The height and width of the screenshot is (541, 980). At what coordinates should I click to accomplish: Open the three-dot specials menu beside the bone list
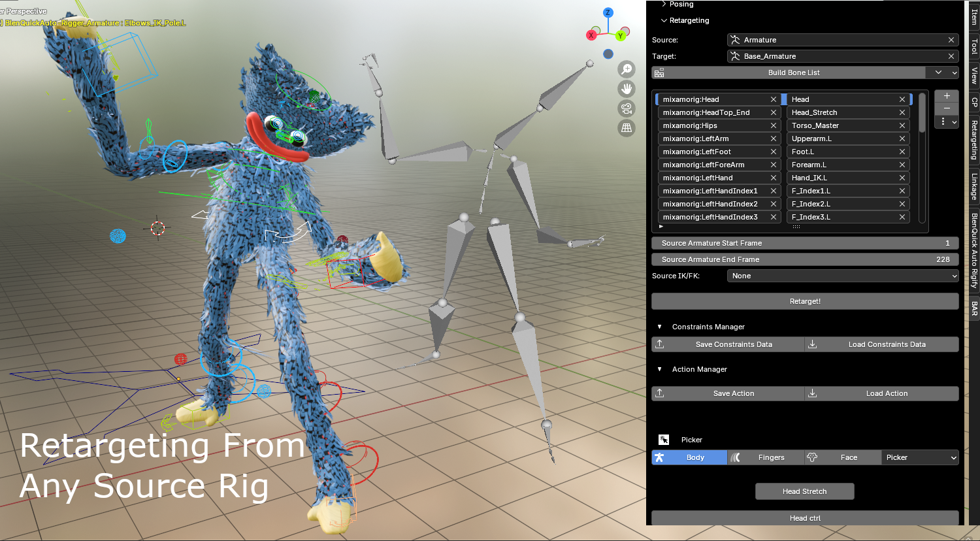[943, 122]
